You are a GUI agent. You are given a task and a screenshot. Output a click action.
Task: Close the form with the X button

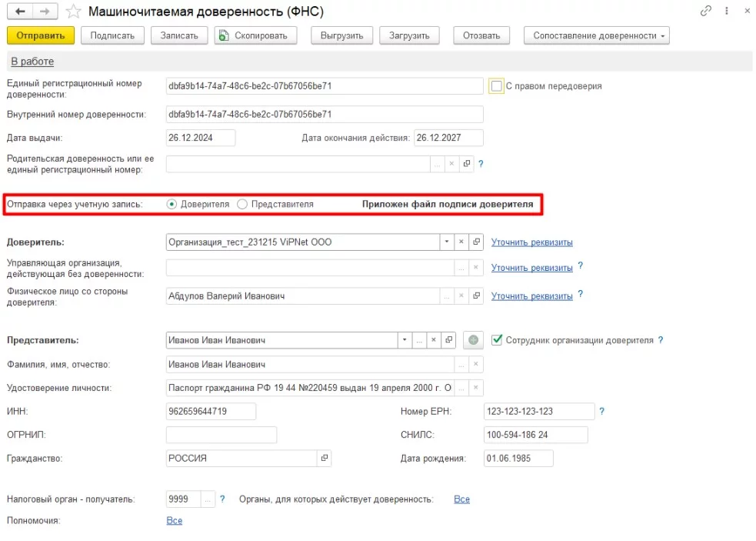tap(747, 11)
